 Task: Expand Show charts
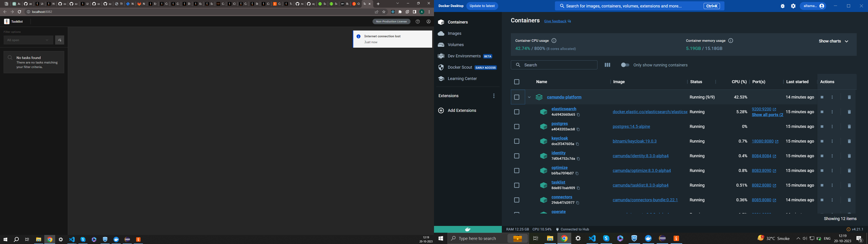tap(833, 41)
